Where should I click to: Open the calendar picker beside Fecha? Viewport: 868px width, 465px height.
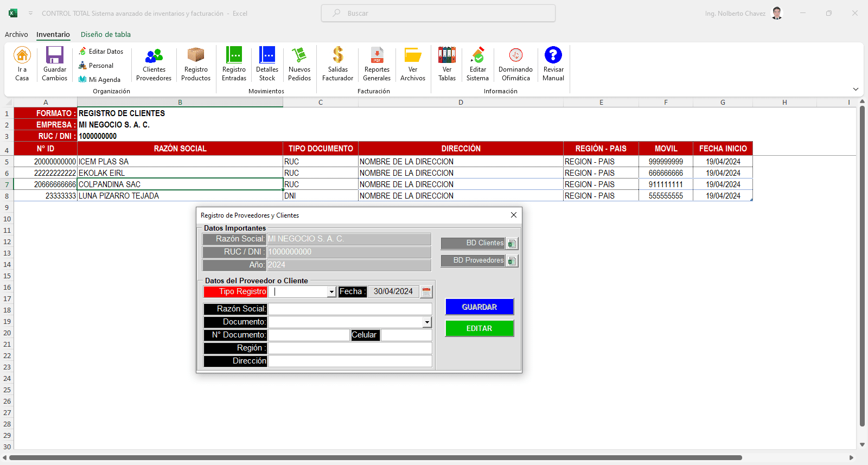coord(426,292)
